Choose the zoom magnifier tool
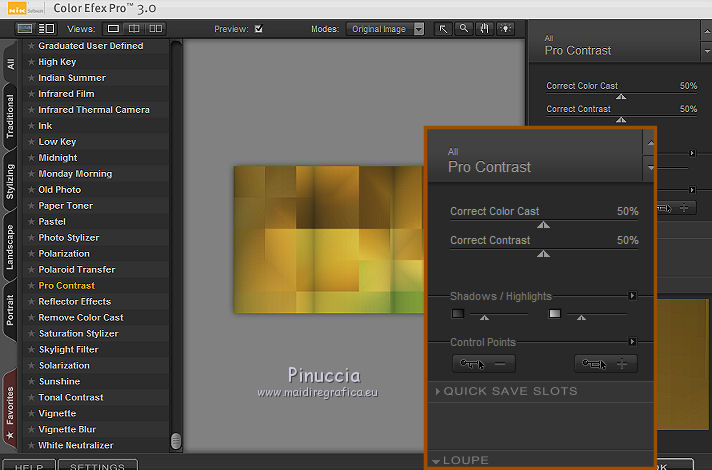712x470 pixels. (464, 29)
